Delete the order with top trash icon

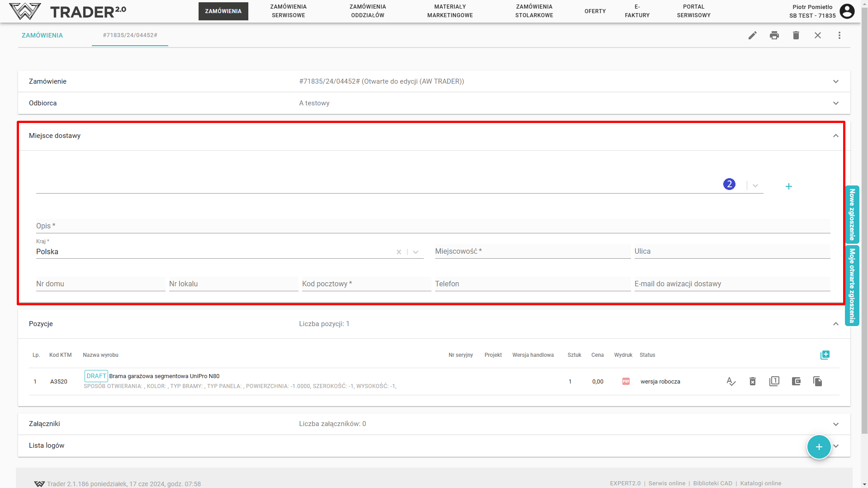(x=796, y=35)
